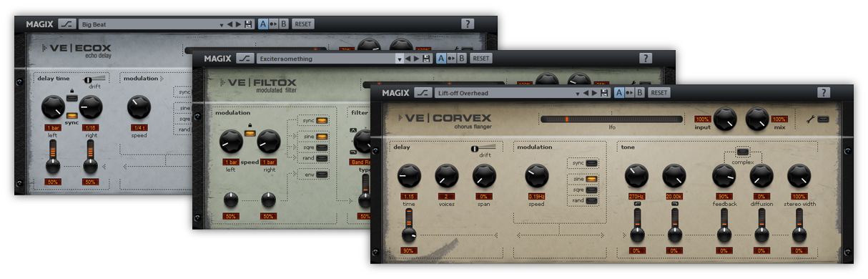The height and width of the screenshot is (279, 868).
Task: Save the Big Beat preset in Ecox
Action: point(247,24)
